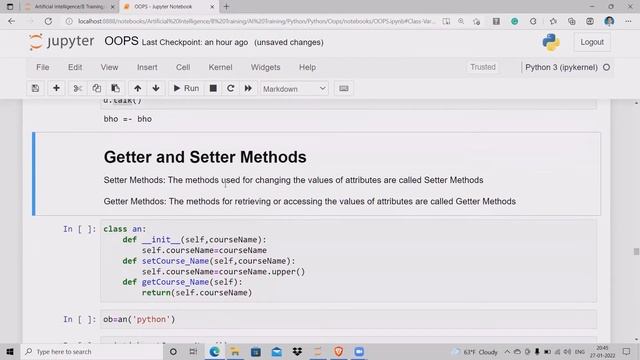Open the Kernel menu

point(220,67)
